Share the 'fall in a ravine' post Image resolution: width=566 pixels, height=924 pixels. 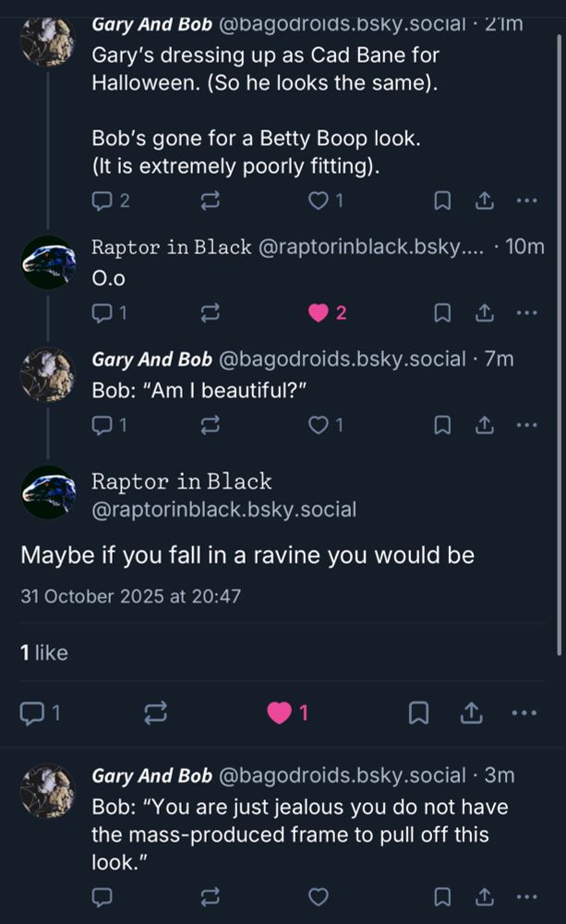click(x=471, y=713)
